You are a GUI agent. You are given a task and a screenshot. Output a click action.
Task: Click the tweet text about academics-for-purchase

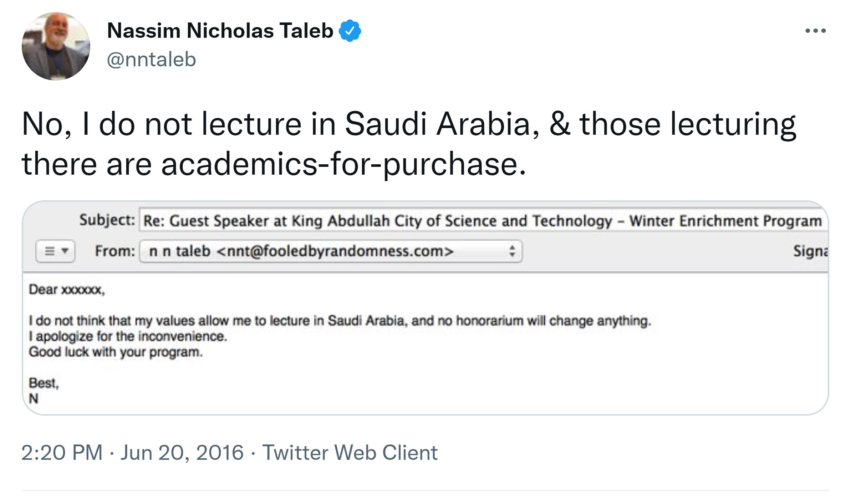pos(408,143)
